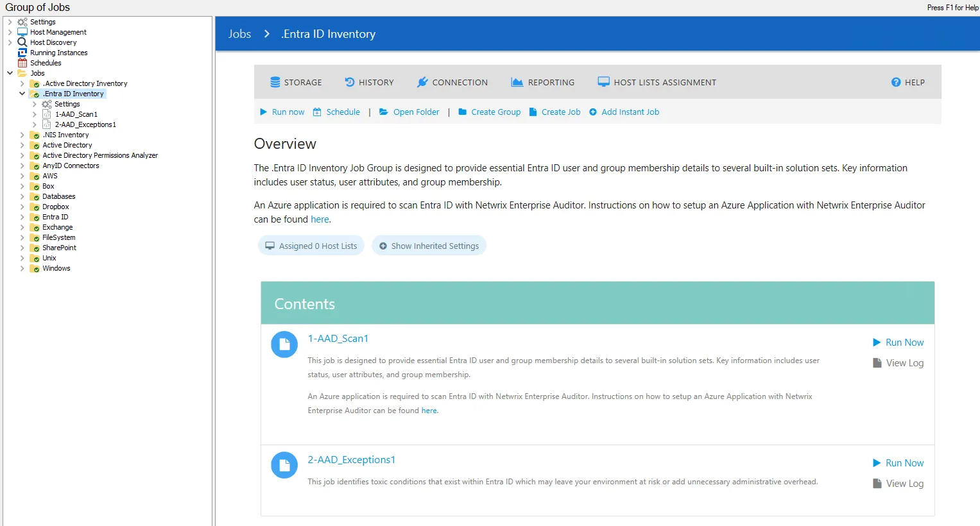Open Host Lists Assignment tab
The width and height of the screenshot is (980, 526).
657,82
